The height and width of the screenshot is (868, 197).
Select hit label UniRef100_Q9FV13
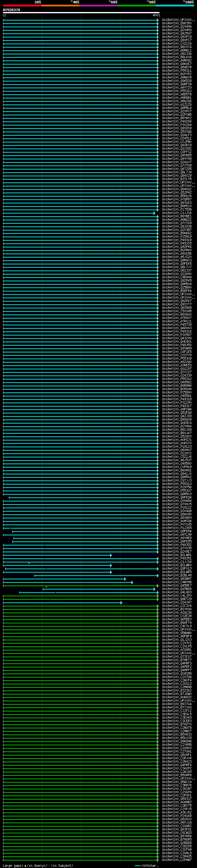[x=177, y=569]
